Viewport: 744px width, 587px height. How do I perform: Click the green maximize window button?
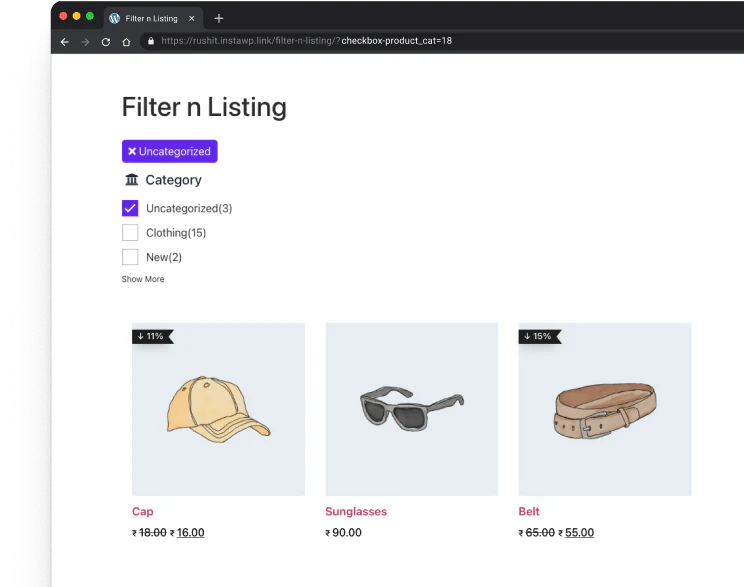90,16
